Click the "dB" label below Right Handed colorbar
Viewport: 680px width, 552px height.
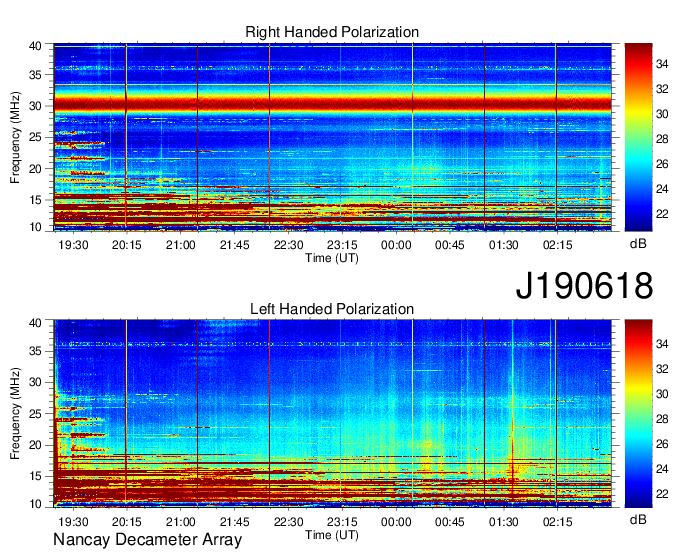tap(638, 244)
